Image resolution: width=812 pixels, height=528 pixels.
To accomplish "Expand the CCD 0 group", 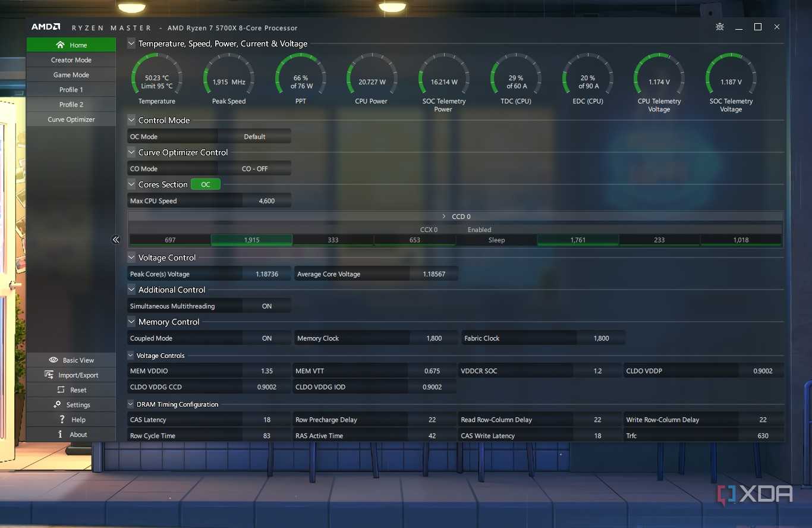I will [443, 216].
